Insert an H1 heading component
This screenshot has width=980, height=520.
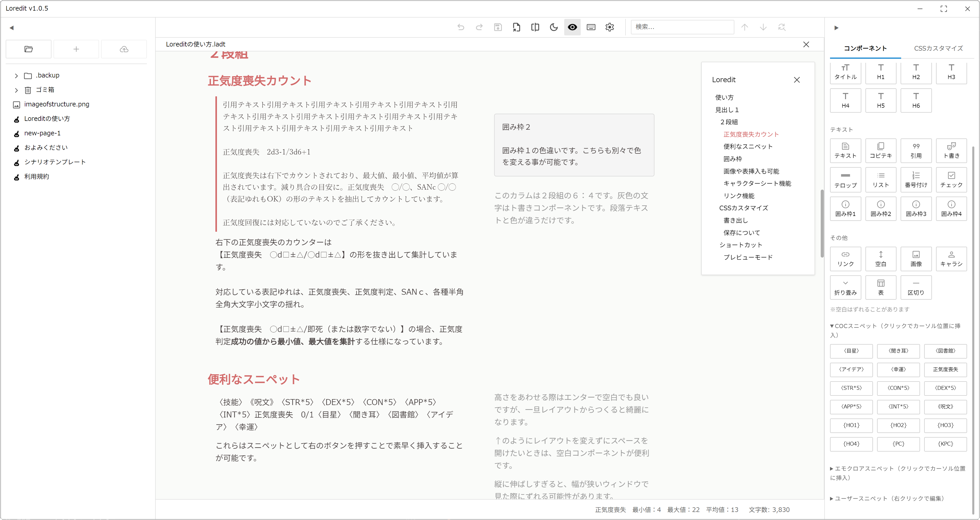point(880,73)
